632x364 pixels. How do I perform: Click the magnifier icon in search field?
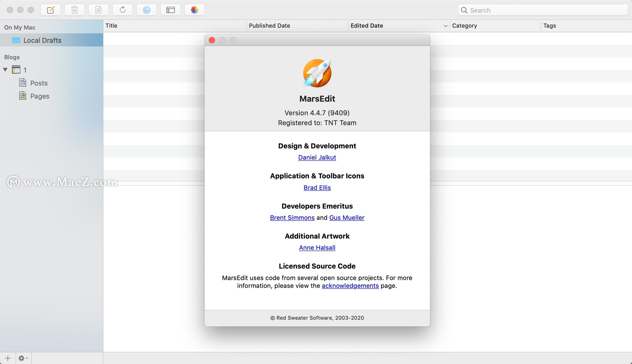pos(464,10)
